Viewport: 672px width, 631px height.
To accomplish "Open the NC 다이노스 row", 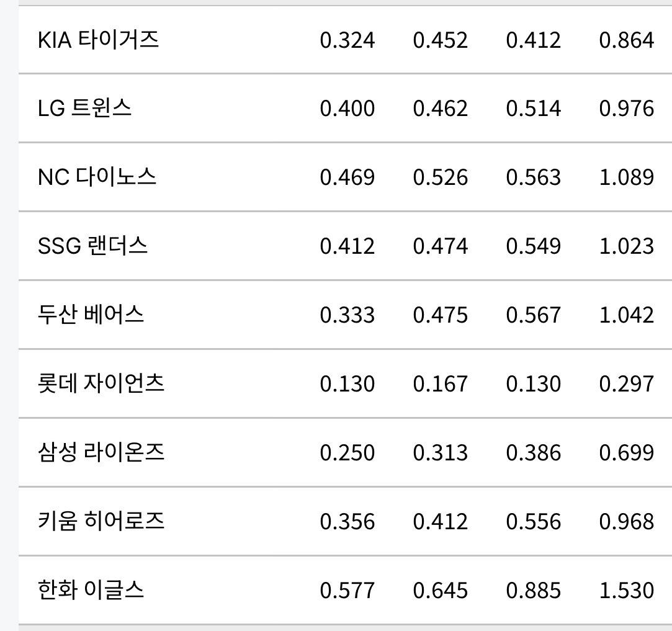I will 345,177.
